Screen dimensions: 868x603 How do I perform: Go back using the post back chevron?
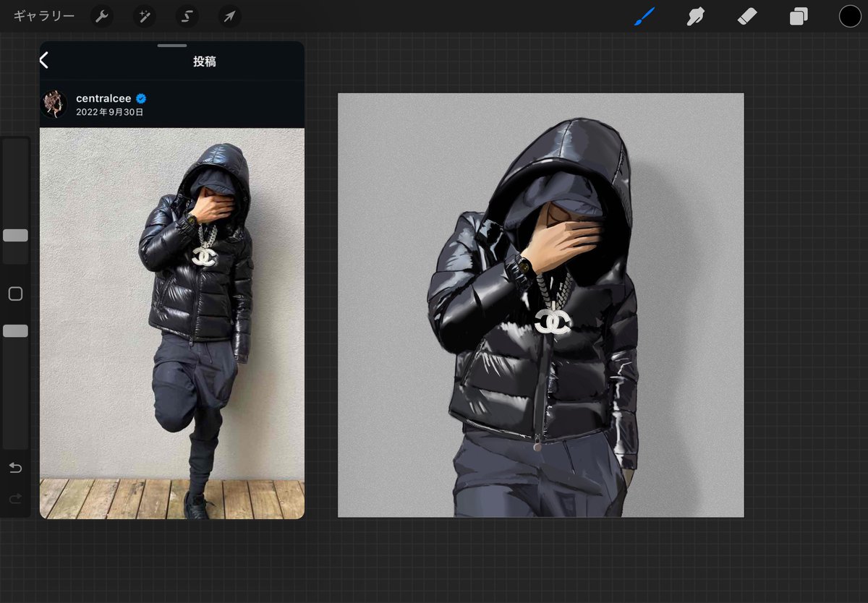coord(44,61)
